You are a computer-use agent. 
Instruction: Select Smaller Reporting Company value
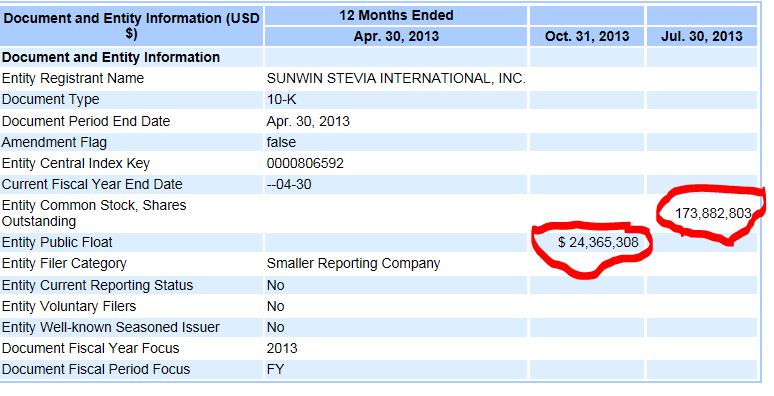353,264
